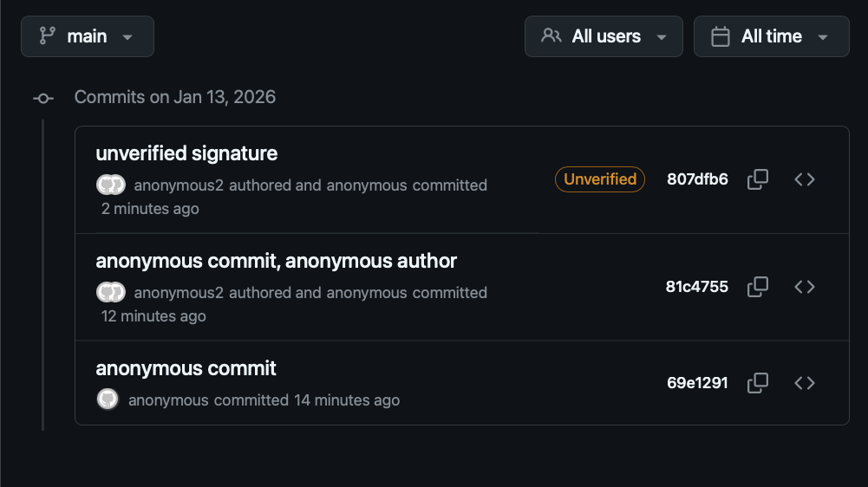This screenshot has height=487, width=868.
Task: Open the "unverified signature" commit title
Action: click(x=186, y=153)
